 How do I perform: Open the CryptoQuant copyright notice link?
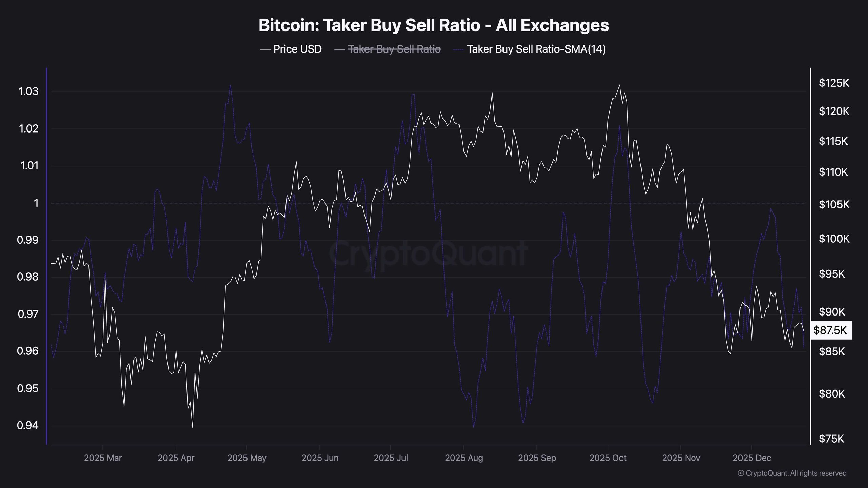pyautogui.click(x=792, y=473)
